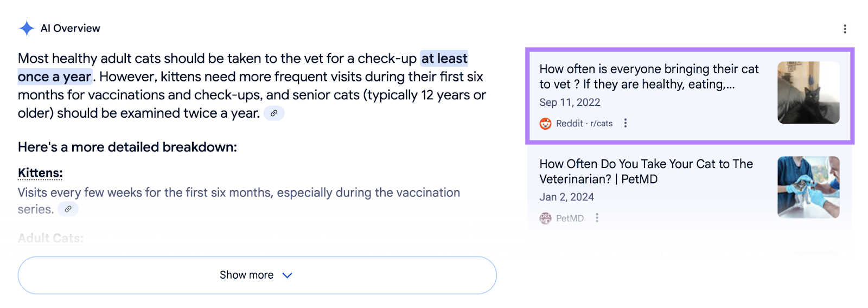Viewport: 868px width, 308px height.
Task: Open the AI Overview three-dot options menu
Action: click(x=845, y=29)
